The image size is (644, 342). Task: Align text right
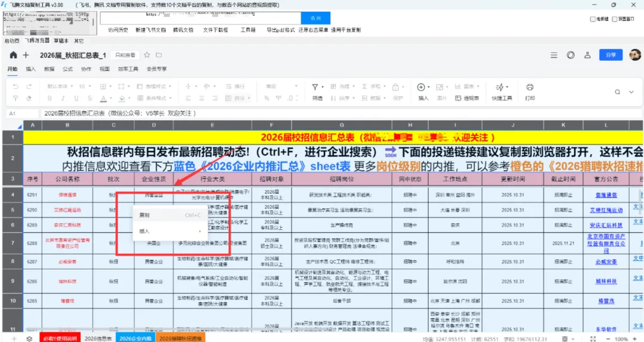coord(215,98)
